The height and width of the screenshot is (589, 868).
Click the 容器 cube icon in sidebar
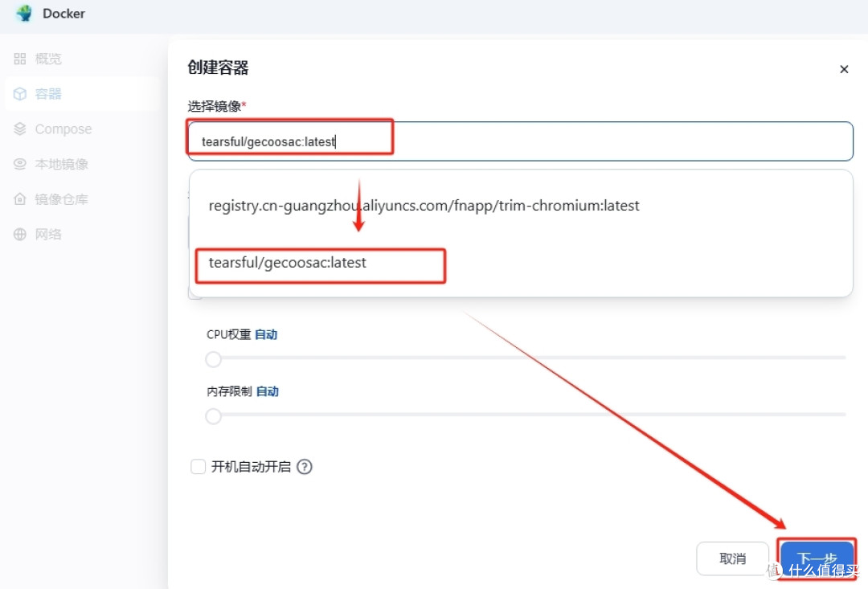[x=19, y=93]
